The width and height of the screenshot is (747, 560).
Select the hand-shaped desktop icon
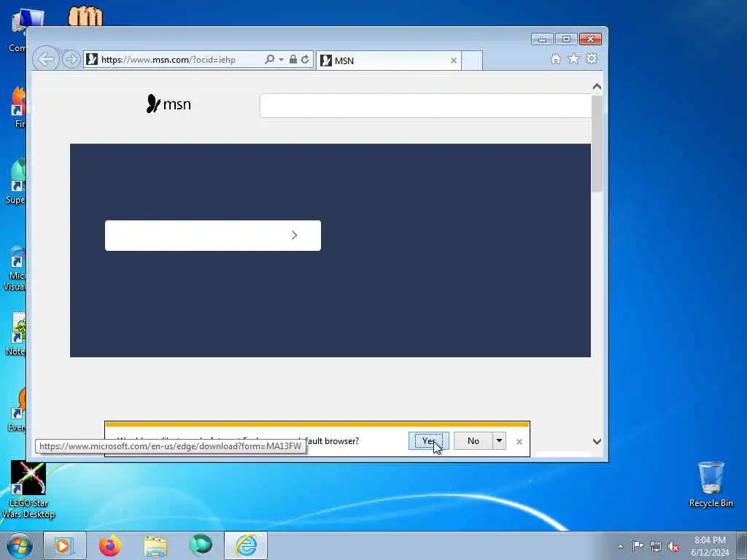pos(85,16)
